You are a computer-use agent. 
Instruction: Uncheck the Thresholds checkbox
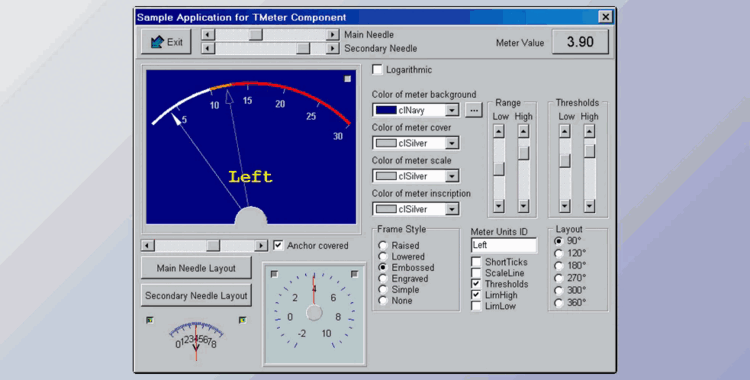coord(476,284)
